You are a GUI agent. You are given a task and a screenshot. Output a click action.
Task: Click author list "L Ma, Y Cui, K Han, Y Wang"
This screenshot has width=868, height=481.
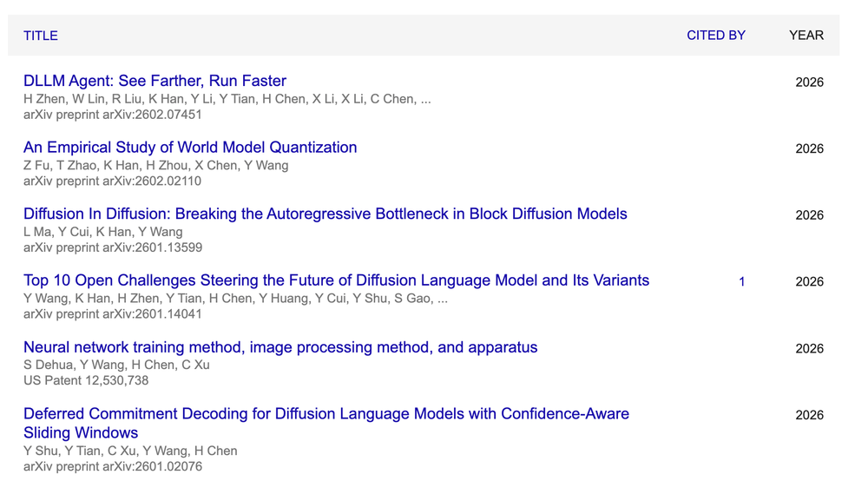103,232
